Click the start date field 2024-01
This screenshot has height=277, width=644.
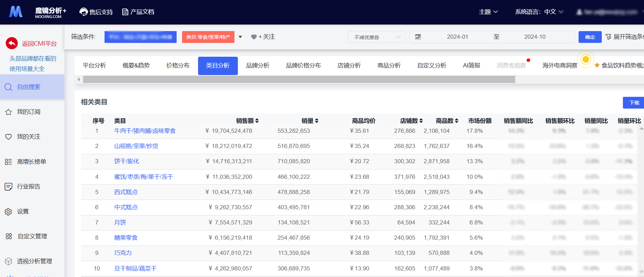(x=457, y=37)
